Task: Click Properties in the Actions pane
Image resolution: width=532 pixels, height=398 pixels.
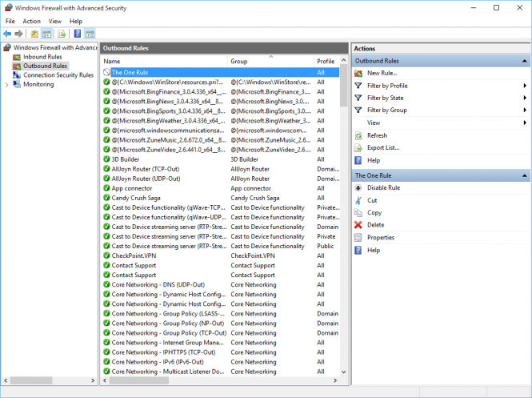Action: point(380,237)
